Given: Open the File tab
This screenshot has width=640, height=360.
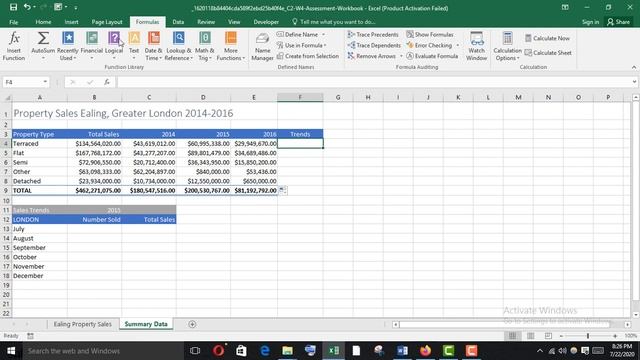Looking at the screenshot, I should (x=13, y=22).
